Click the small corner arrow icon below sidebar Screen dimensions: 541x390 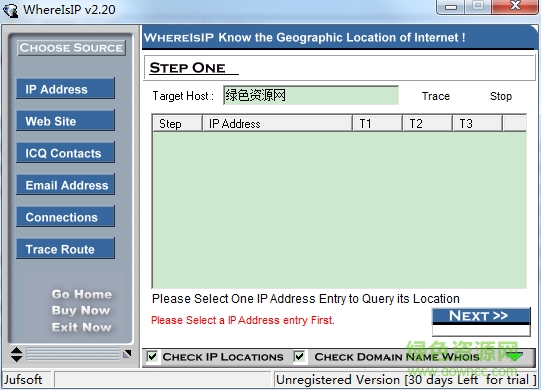127,354
